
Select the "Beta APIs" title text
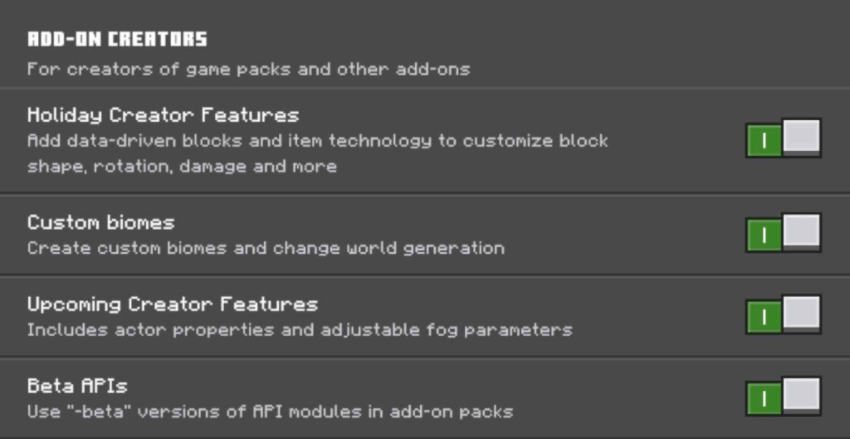tap(77, 386)
